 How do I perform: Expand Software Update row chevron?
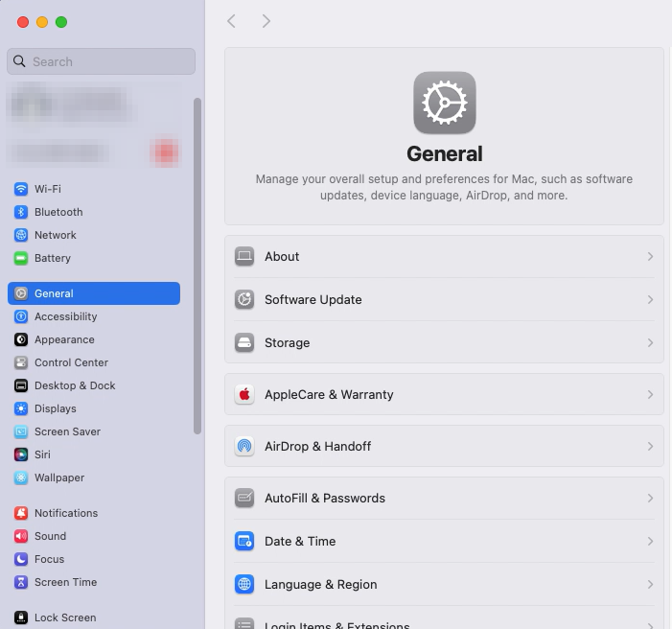pyautogui.click(x=650, y=299)
